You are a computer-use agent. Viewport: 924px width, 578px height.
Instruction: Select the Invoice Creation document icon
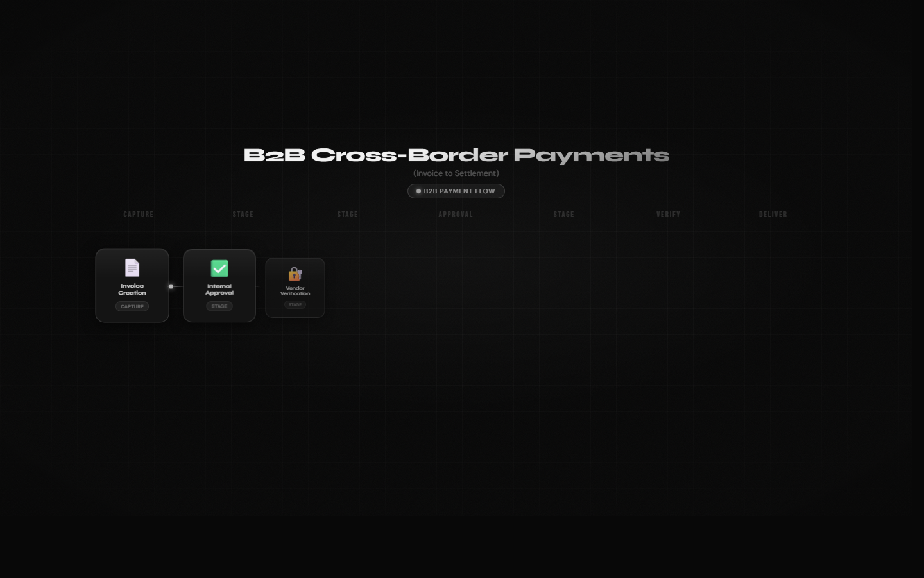(x=132, y=268)
